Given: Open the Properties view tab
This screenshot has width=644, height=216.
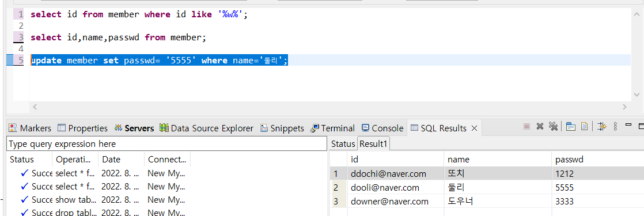Looking at the screenshot, I should (82, 128).
